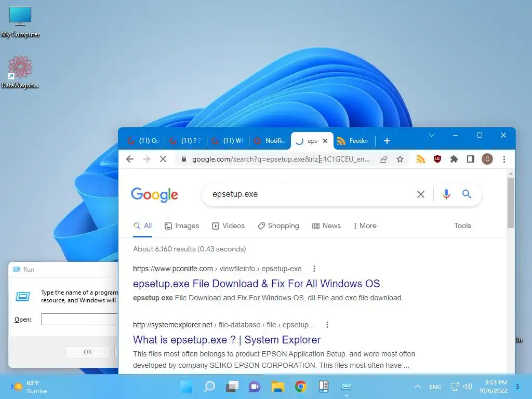
Task: Select the All results filter
Action: coord(142,226)
